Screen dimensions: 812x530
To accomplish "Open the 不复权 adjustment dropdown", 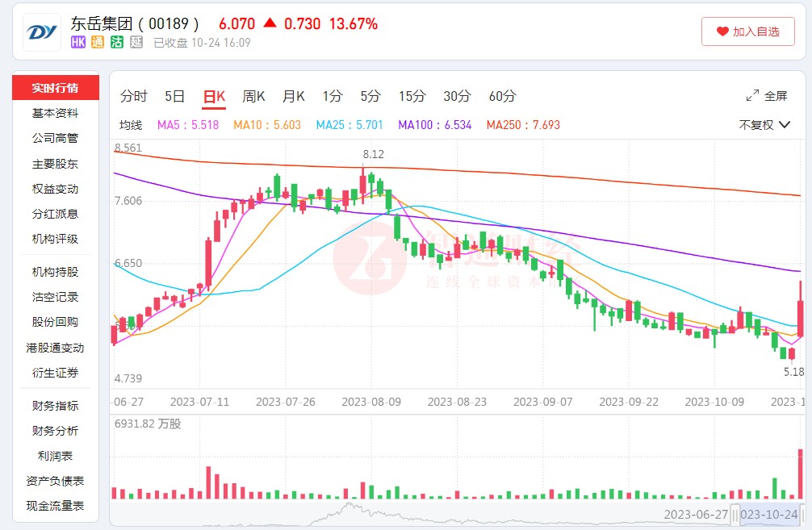I will click(x=756, y=125).
